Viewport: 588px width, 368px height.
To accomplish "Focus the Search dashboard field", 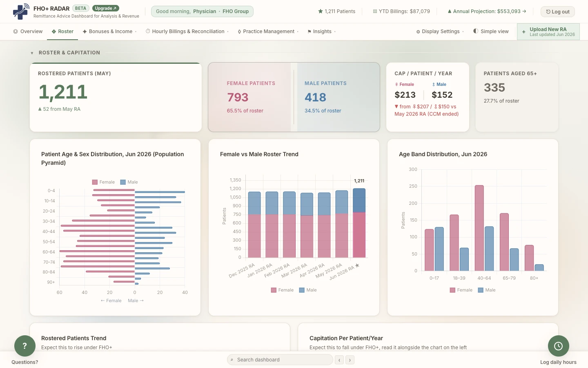I will pos(280,360).
